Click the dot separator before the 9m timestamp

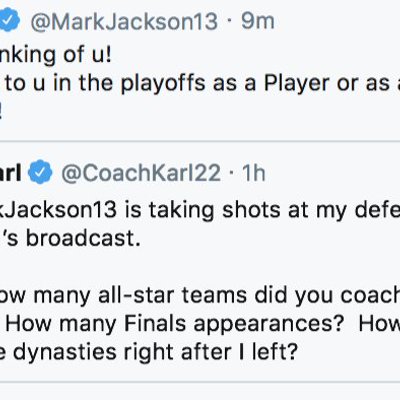point(229,22)
